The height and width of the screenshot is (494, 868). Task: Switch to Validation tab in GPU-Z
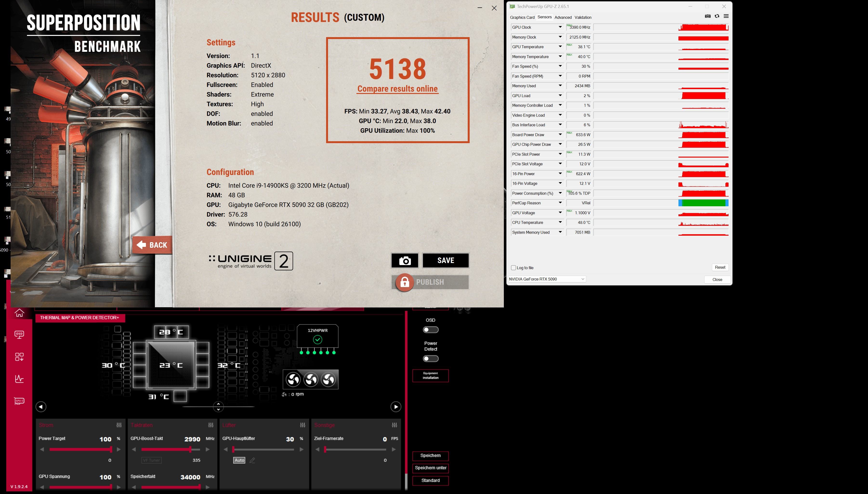pos(583,17)
